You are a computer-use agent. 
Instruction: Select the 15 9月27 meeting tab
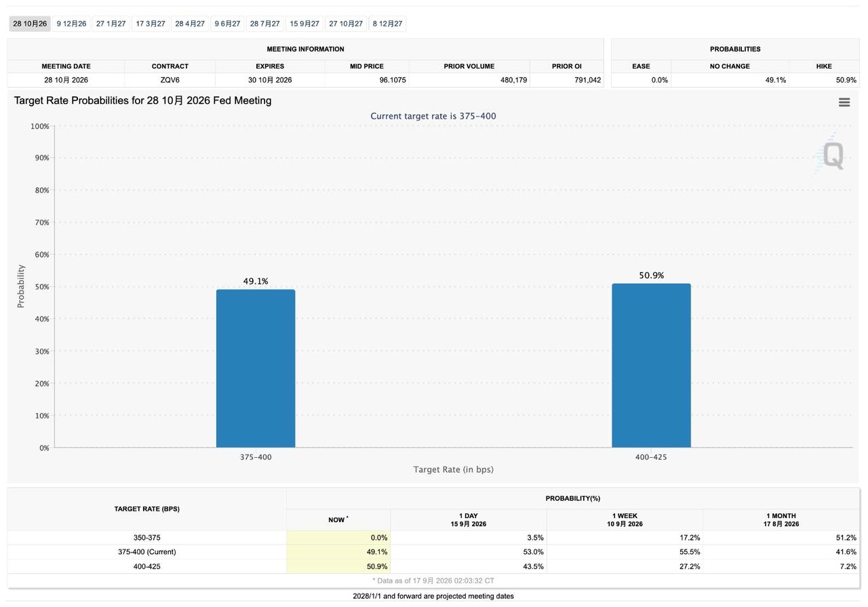(x=304, y=24)
